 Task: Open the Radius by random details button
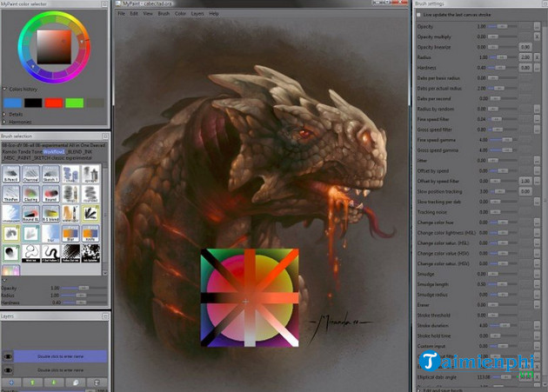tap(538, 109)
